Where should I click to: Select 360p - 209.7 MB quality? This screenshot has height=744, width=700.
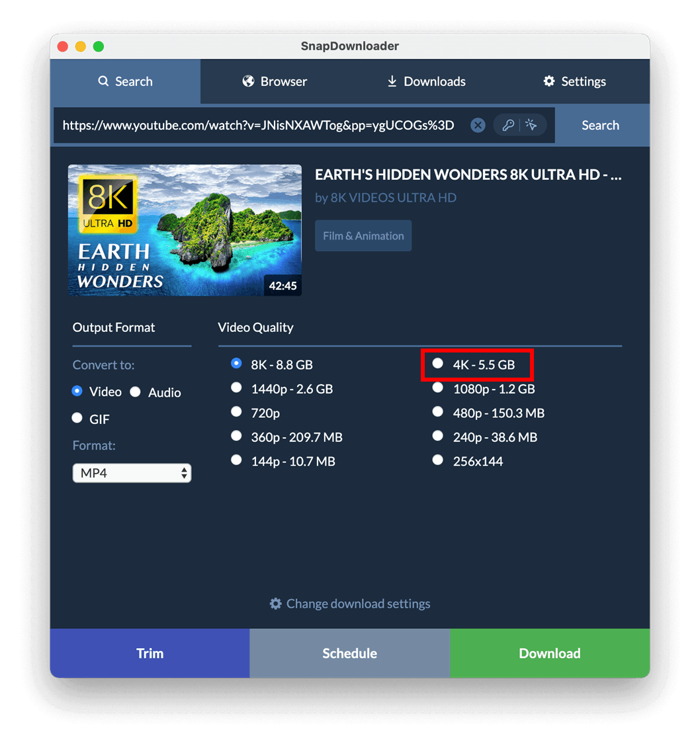point(286,437)
